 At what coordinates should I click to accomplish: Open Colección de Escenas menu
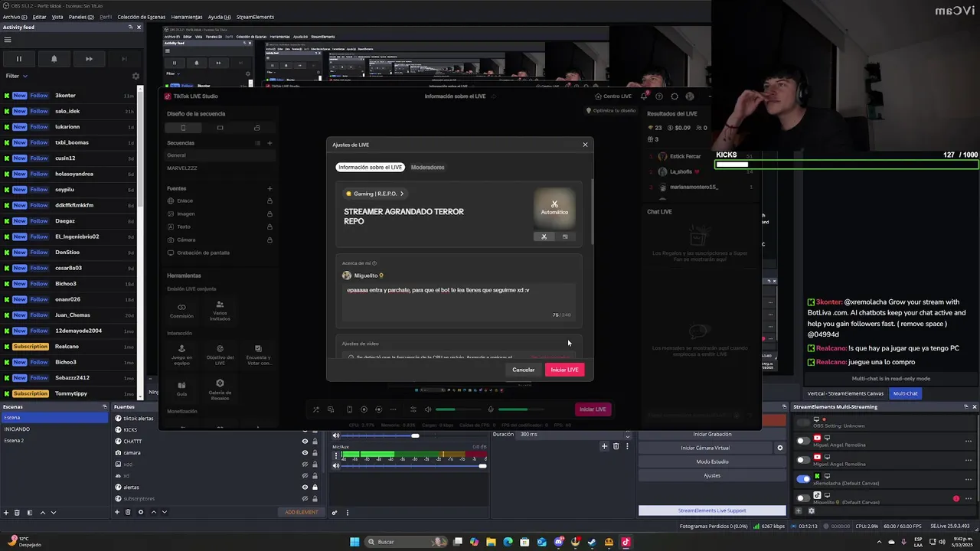point(140,17)
